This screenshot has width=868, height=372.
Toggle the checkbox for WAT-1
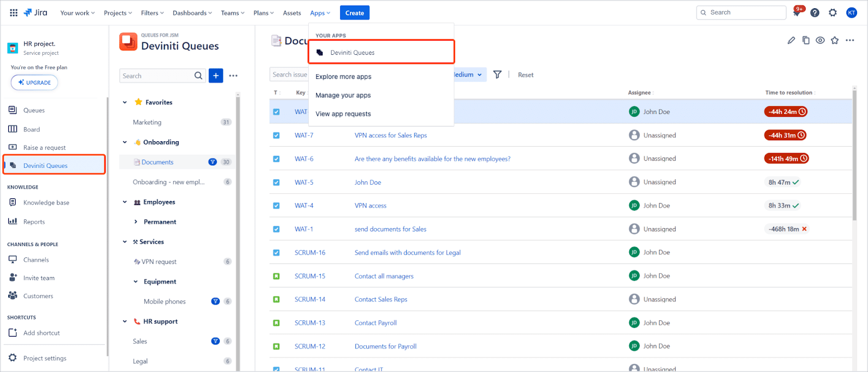click(276, 229)
